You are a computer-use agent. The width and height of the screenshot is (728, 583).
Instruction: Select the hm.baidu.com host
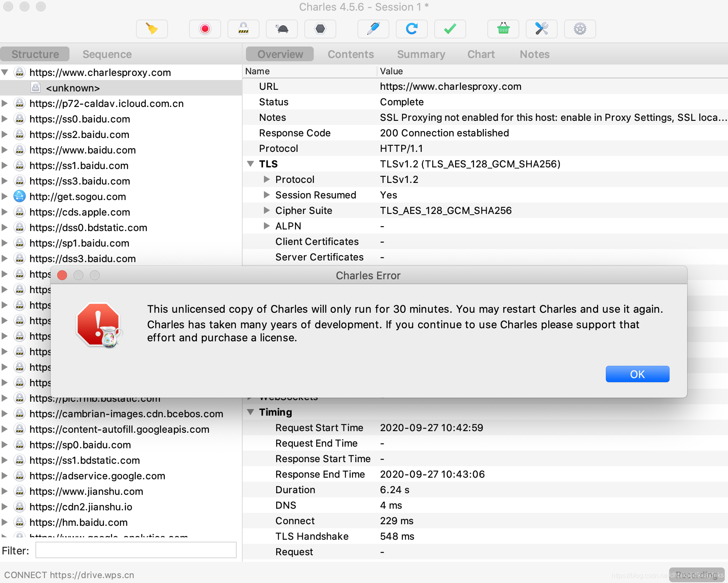click(x=78, y=522)
